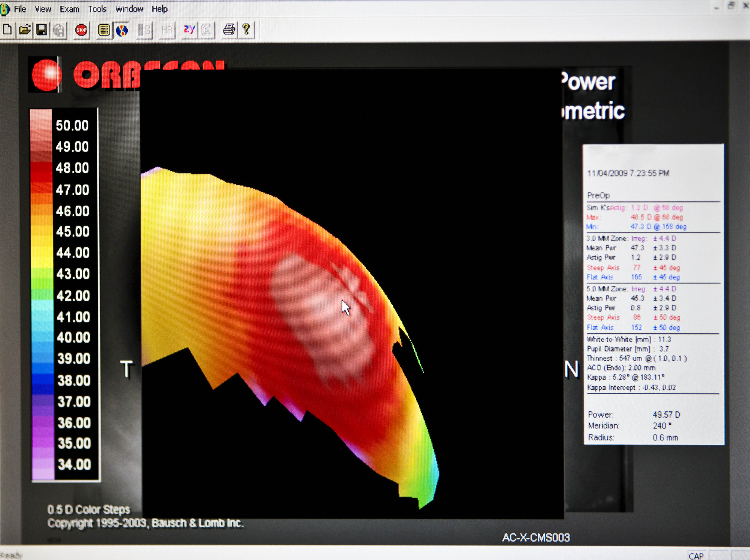Open the Tools menu
The height and width of the screenshot is (560, 750).
(x=97, y=9)
